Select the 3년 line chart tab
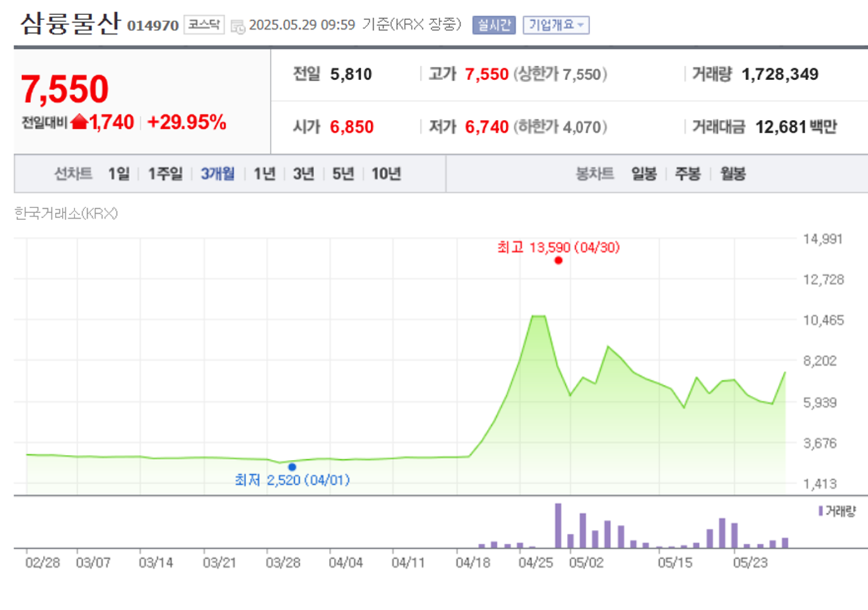Image resolution: width=868 pixels, height=610 pixels. coord(304,173)
